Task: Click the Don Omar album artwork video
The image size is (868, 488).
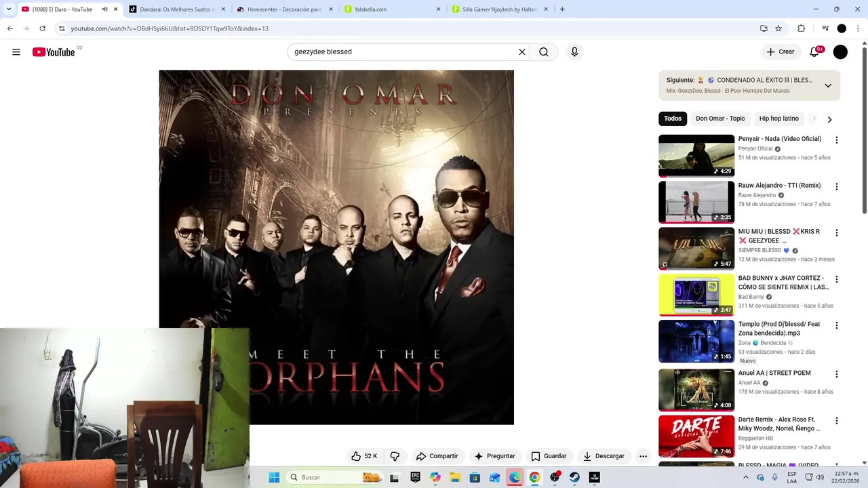Action: click(x=336, y=247)
